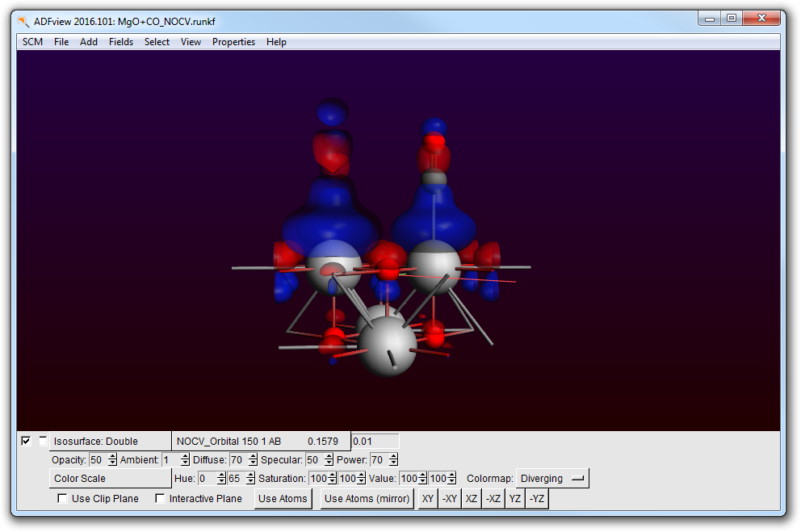Click the Hue 65 value field
The image size is (801, 532).
click(236, 479)
